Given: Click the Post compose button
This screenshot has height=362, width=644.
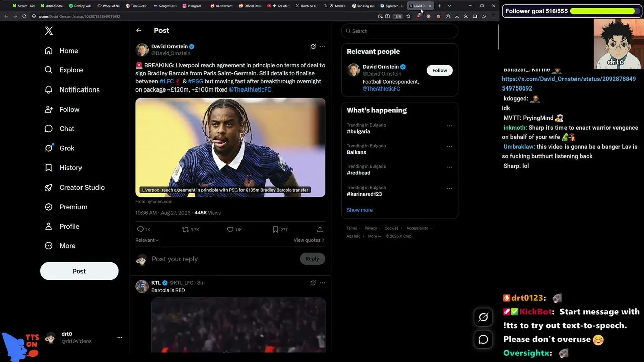Looking at the screenshot, I should [79, 271].
